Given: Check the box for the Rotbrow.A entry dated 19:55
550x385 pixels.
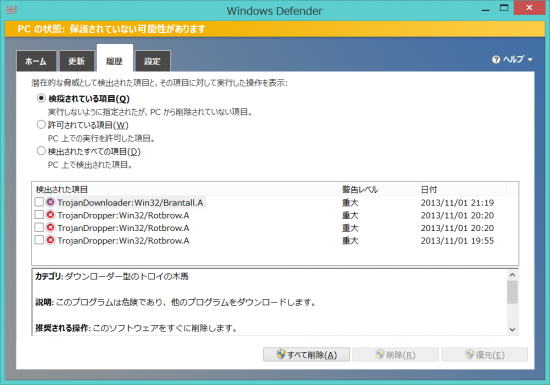Looking at the screenshot, I should [x=39, y=240].
